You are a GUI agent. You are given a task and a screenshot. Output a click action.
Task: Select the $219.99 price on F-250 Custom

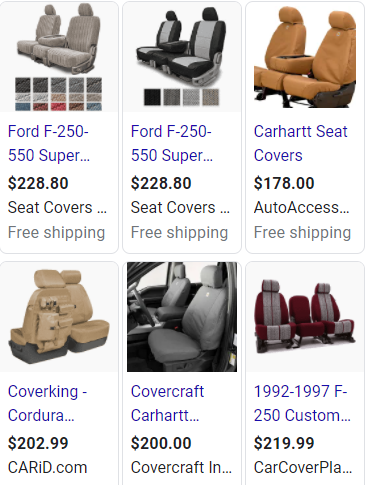(284, 443)
